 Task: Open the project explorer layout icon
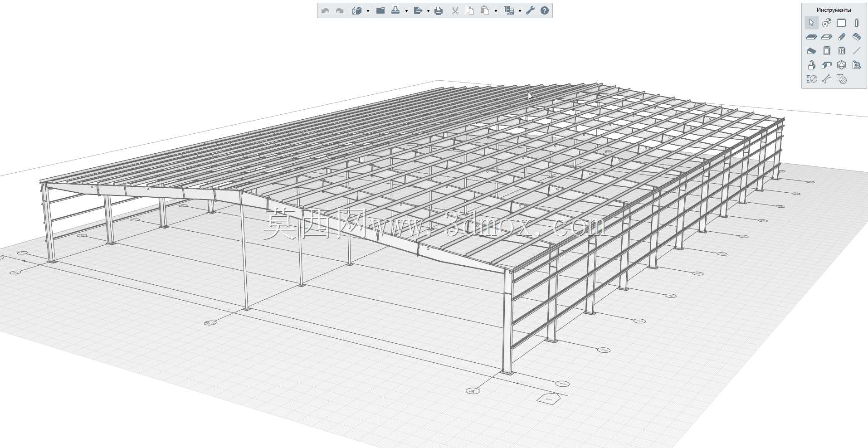[509, 10]
